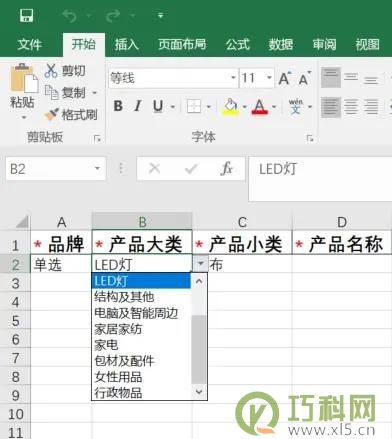Switch to the 插入 ribbon tab
Image resolution: width=392 pixels, height=439 pixels.
pos(127,44)
